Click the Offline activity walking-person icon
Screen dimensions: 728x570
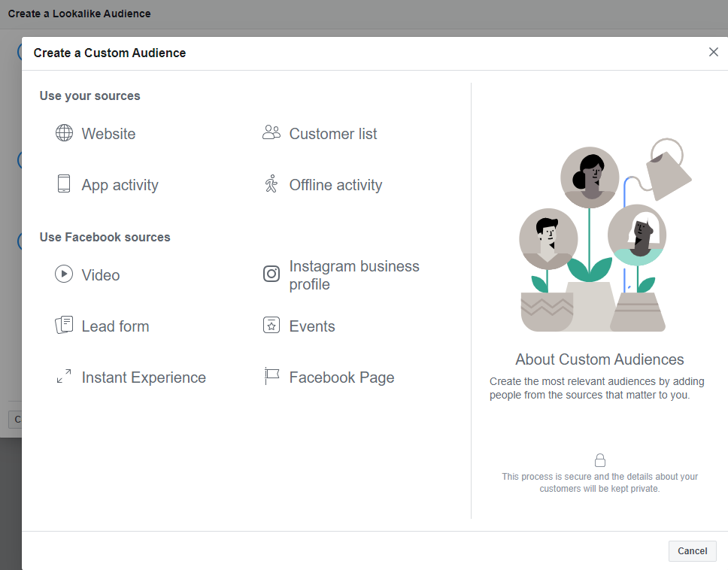pos(271,183)
